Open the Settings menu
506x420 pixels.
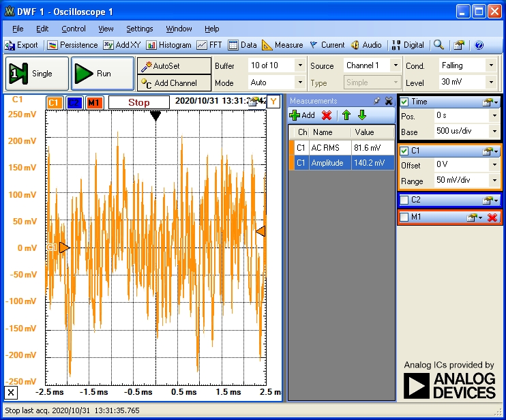pos(139,29)
